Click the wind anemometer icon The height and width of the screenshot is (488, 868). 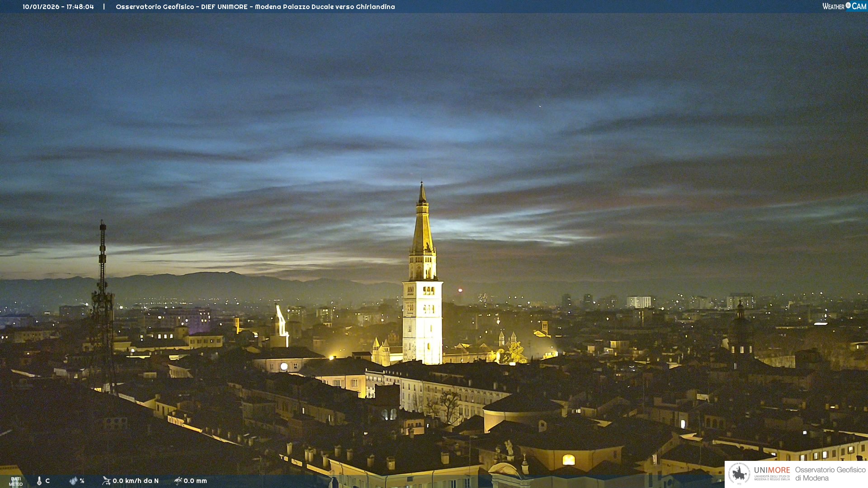tap(106, 481)
